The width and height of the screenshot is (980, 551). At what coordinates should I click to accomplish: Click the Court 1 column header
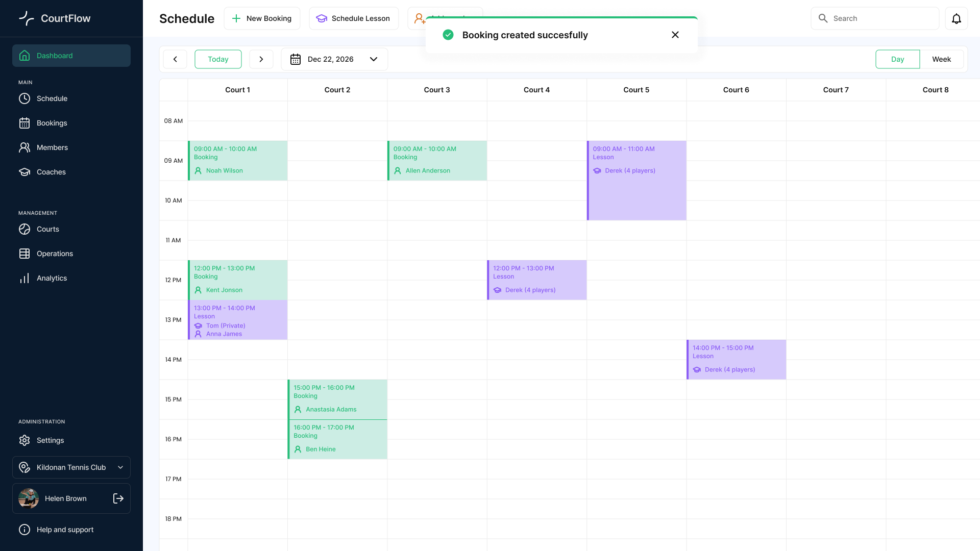(238, 90)
